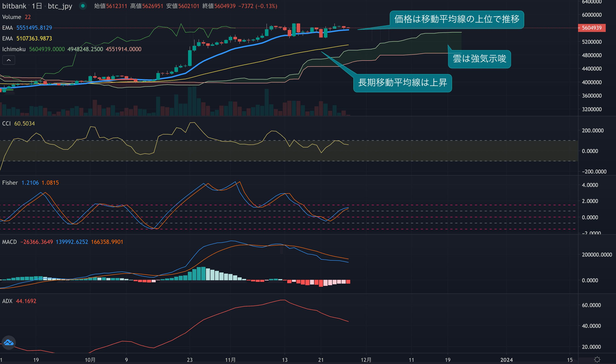Screen dimensions: 616x364
Task: Select the 価格は移動平均線の上位で推移 callout
Action: (x=457, y=19)
